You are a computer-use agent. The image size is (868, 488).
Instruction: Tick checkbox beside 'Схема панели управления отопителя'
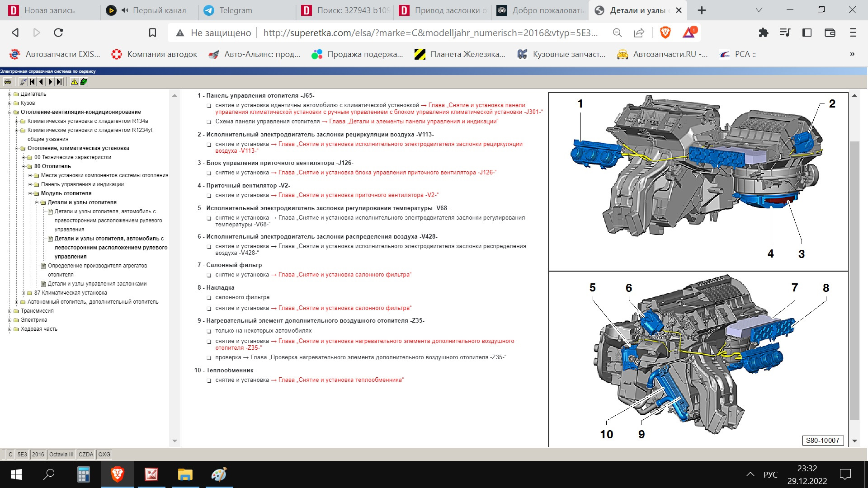(x=209, y=122)
